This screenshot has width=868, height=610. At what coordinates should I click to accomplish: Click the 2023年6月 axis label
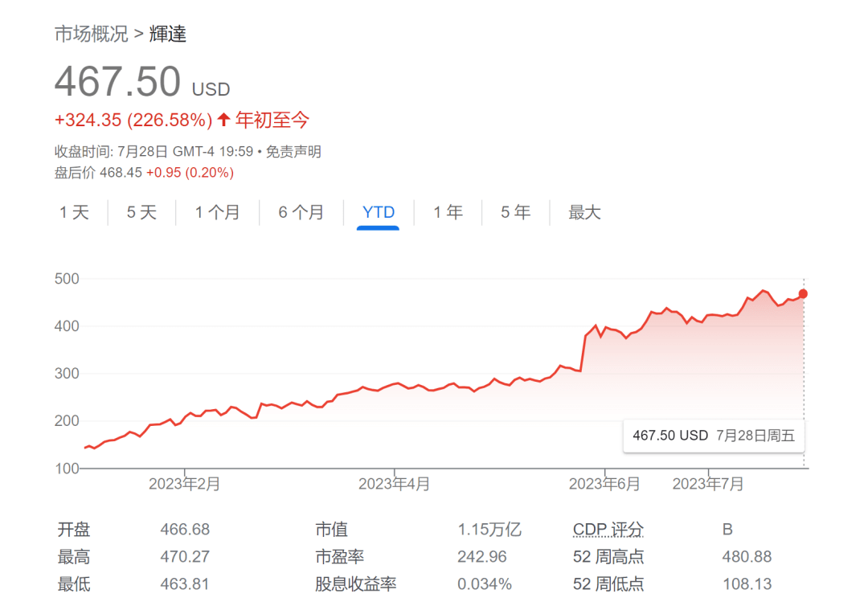(604, 484)
